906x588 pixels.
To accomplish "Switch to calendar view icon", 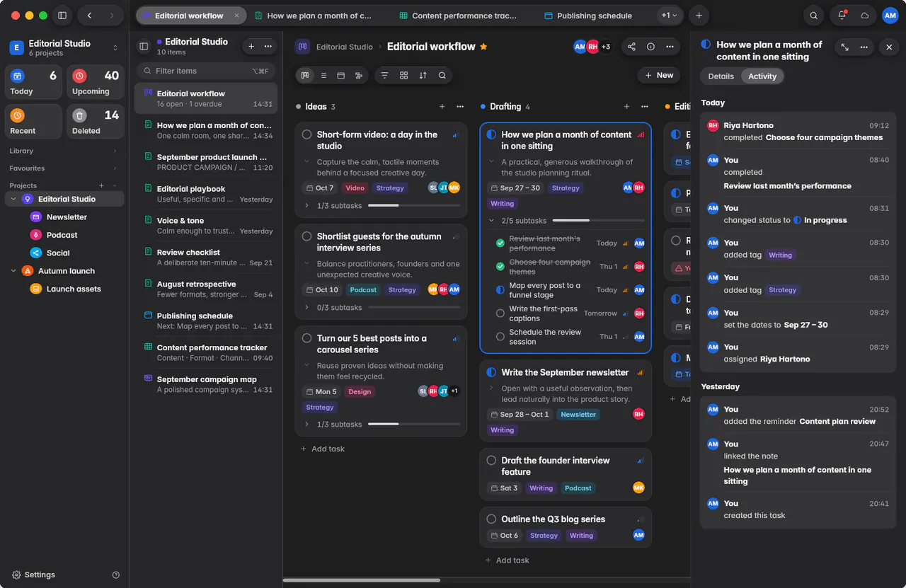I will pyautogui.click(x=340, y=75).
